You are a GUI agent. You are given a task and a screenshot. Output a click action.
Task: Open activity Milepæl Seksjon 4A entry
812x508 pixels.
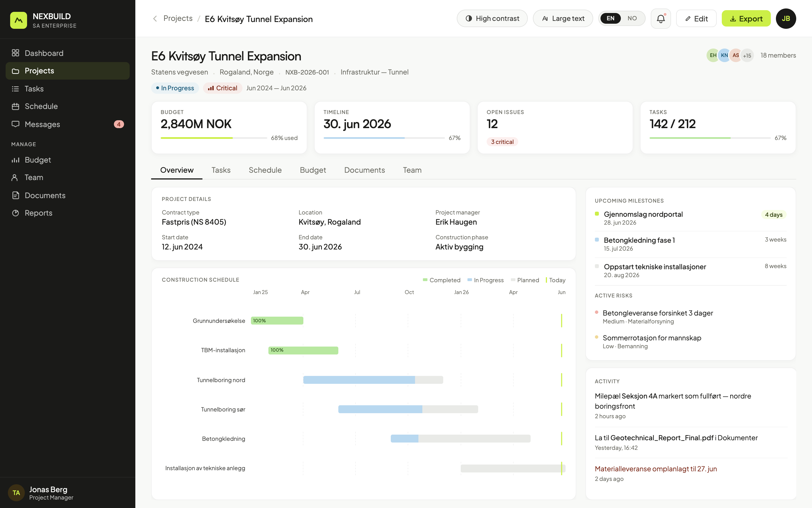click(690, 406)
